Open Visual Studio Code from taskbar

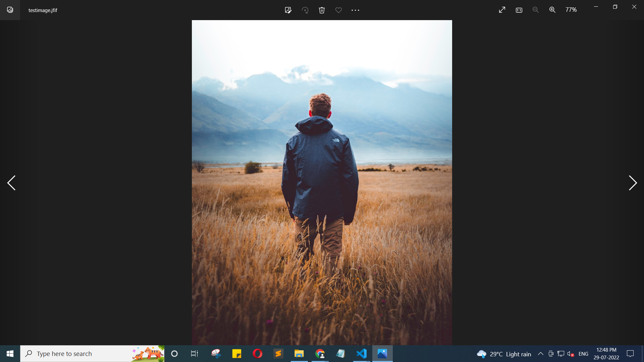[x=362, y=354]
